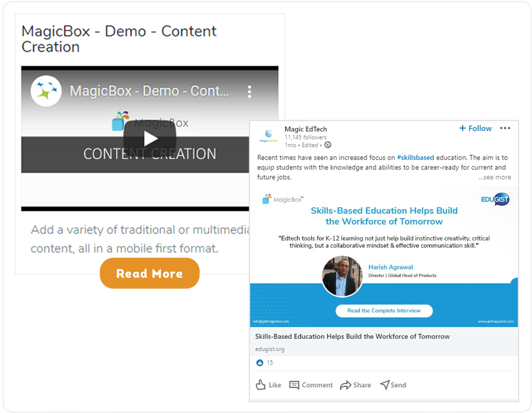This screenshot has width=532, height=413.
Task: Open the article title link below the image
Action: tap(352, 336)
